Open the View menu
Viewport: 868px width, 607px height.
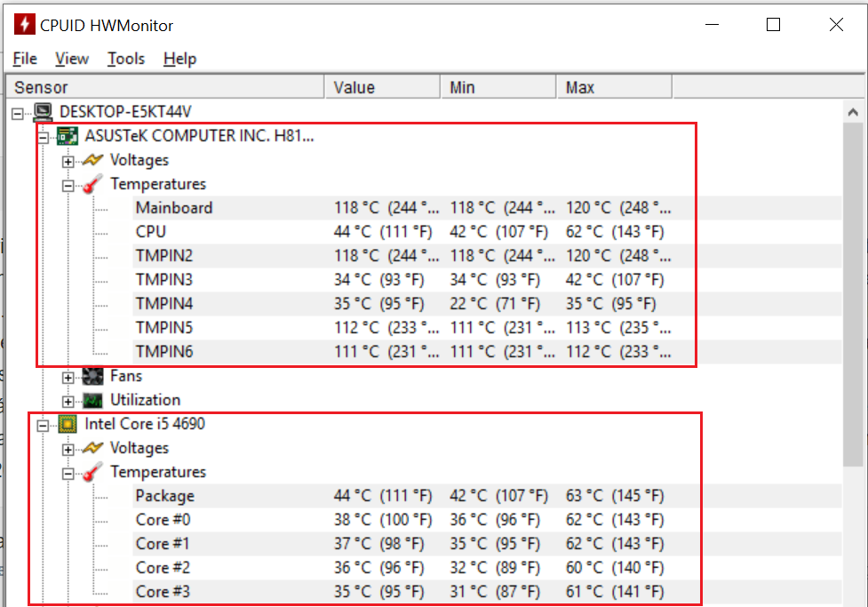pos(71,59)
